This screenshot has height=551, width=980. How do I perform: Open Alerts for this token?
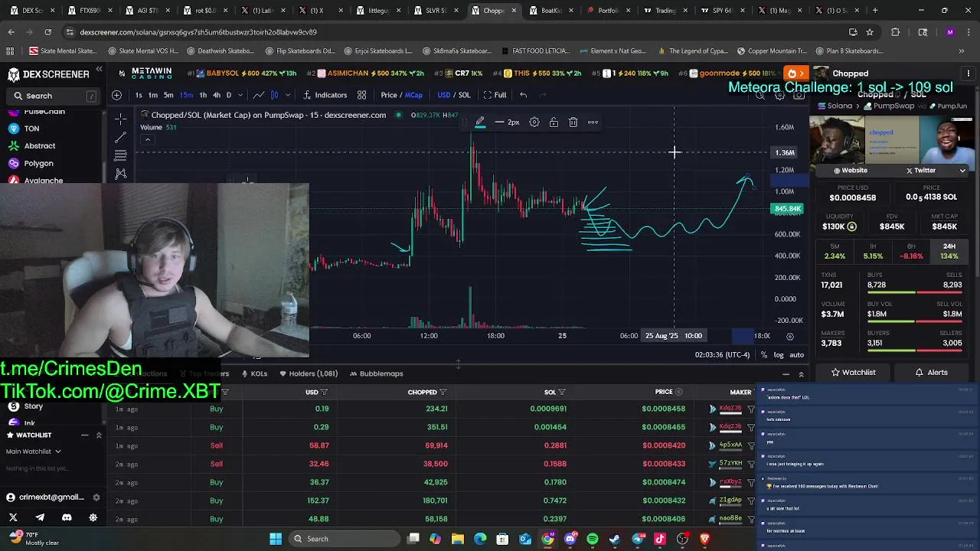point(932,373)
